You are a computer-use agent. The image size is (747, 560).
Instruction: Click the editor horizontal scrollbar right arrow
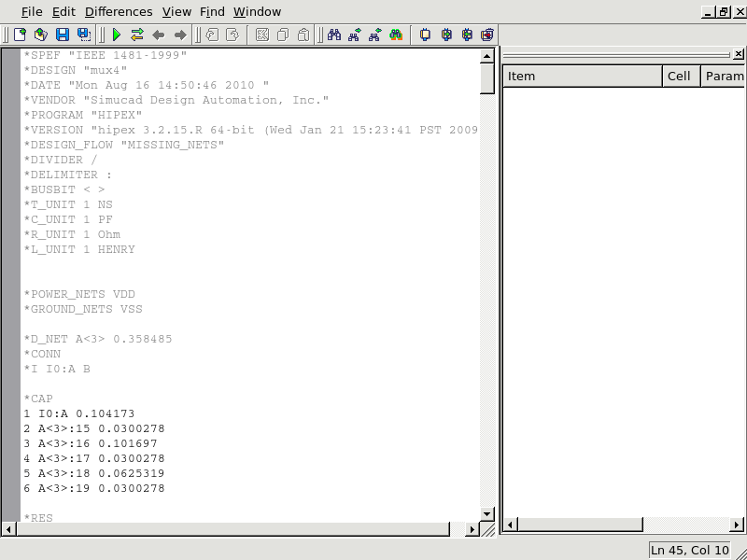click(x=472, y=528)
